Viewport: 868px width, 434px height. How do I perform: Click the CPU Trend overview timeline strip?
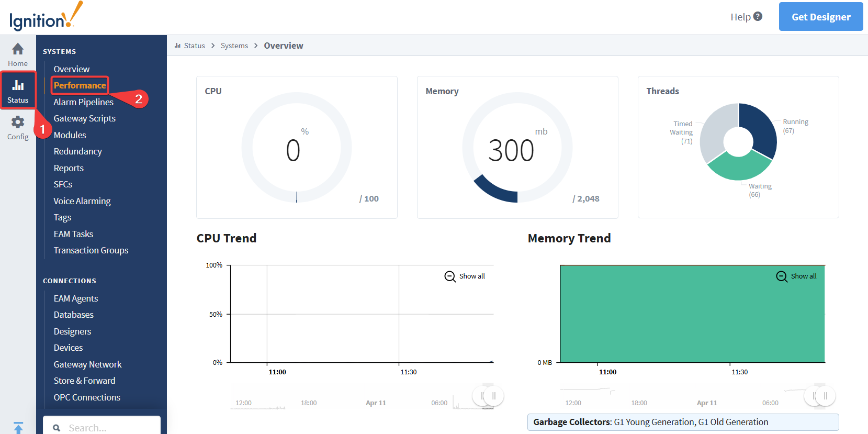[x=362, y=396]
